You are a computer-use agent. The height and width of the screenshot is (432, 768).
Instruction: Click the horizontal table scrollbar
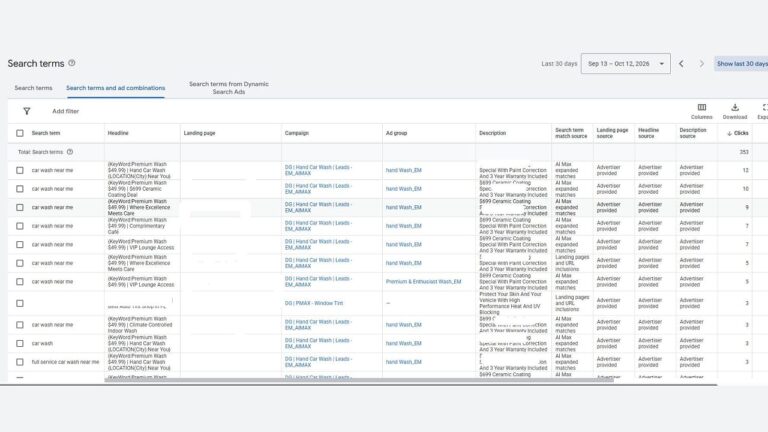[x=359, y=380]
